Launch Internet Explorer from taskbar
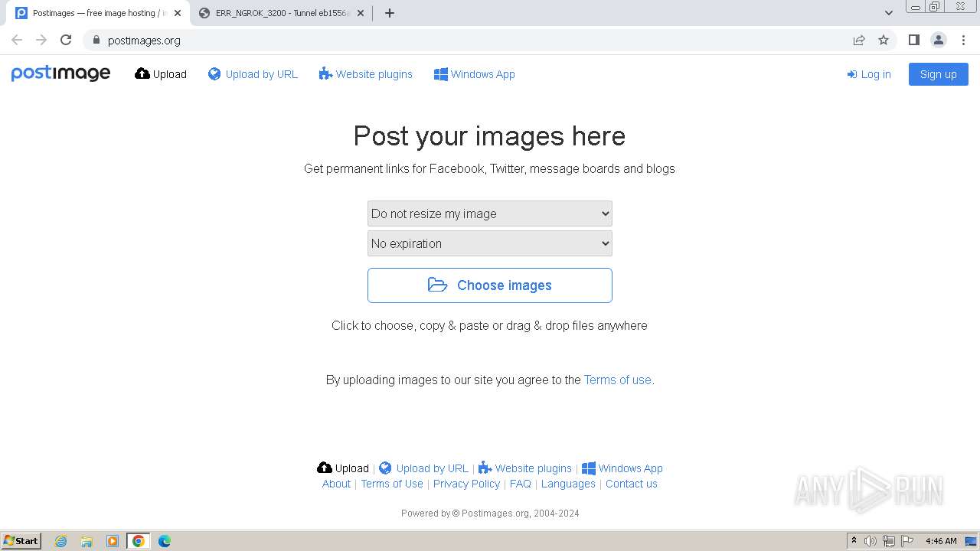 click(x=61, y=541)
